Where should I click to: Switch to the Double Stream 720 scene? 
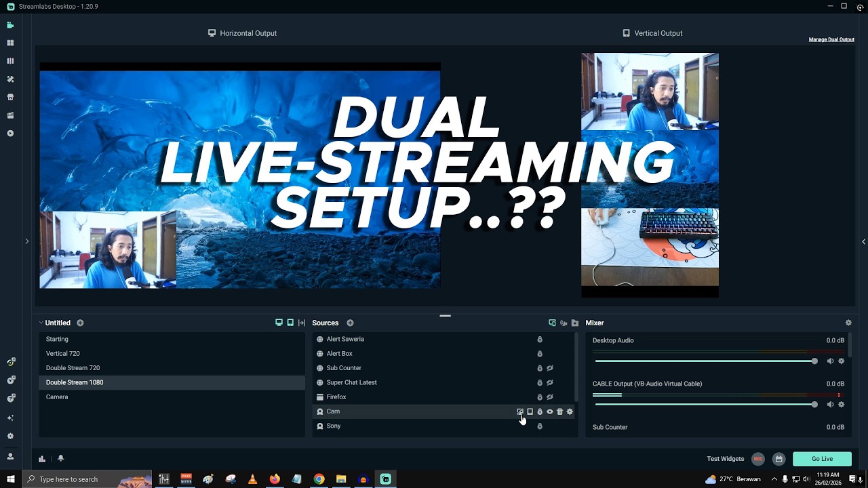172,368
